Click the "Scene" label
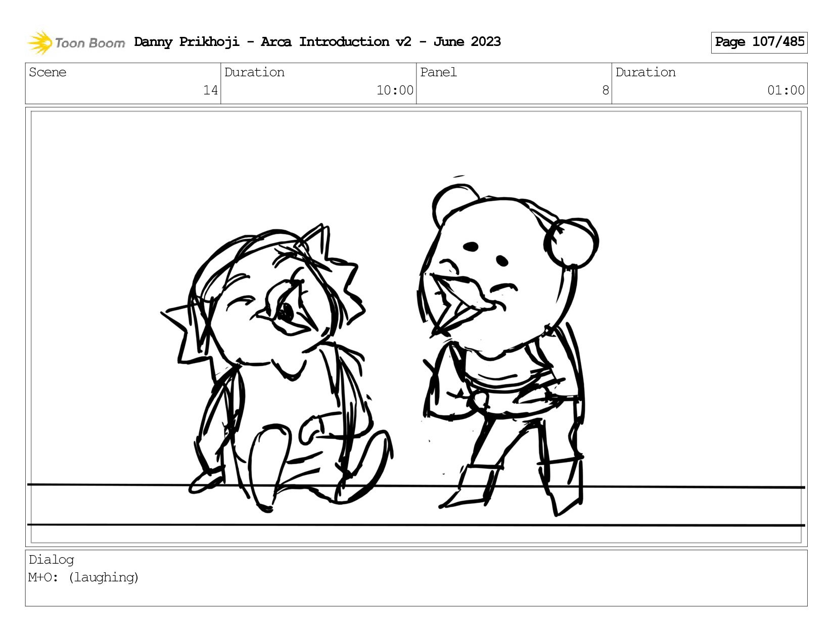This screenshot has width=834, height=644. click(x=48, y=72)
